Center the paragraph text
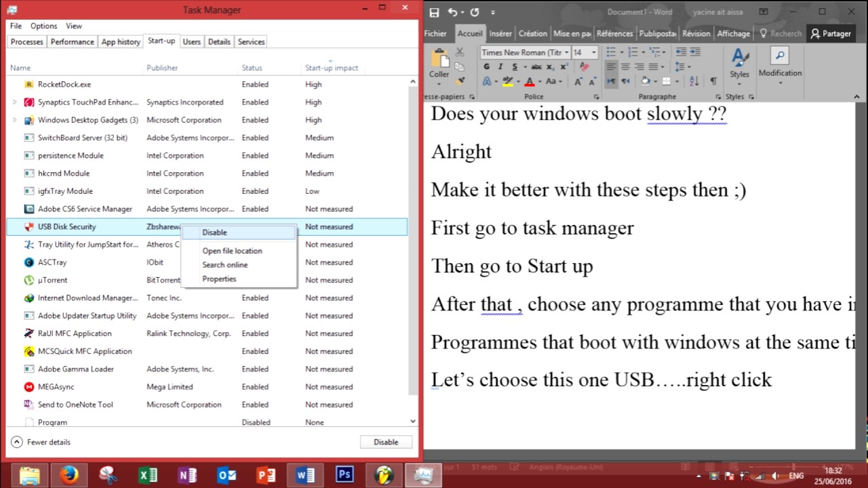This screenshot has height=488, width=868. point(625,66)
